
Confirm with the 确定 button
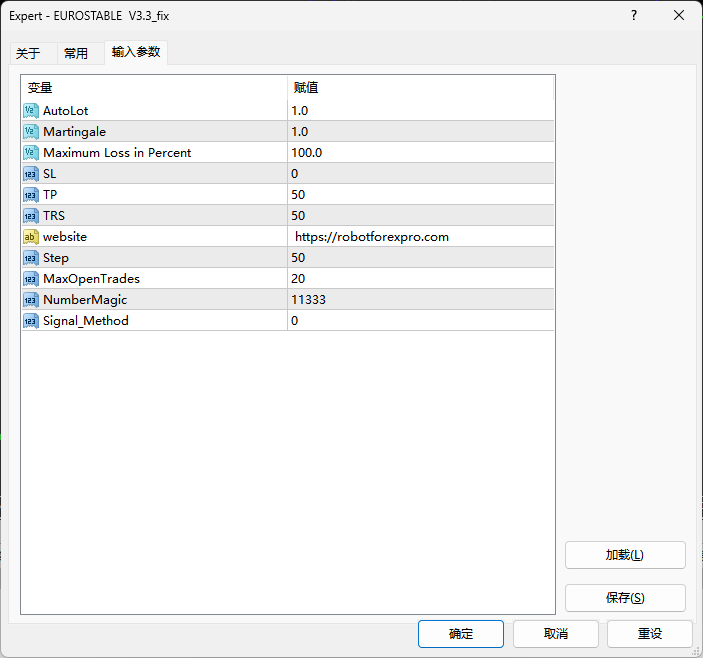[x=461, y=634]
